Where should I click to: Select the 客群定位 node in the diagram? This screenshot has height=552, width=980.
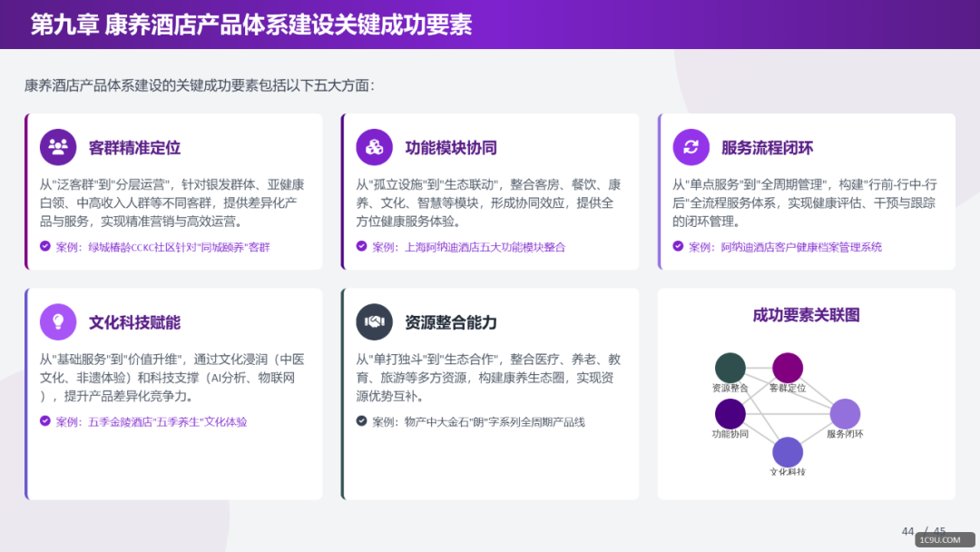(788, 368)
